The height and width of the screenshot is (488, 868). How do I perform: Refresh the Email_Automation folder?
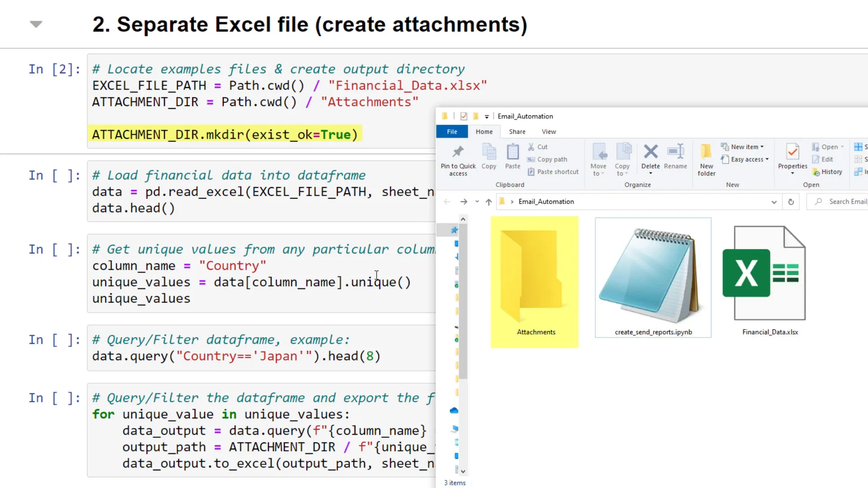791,202
